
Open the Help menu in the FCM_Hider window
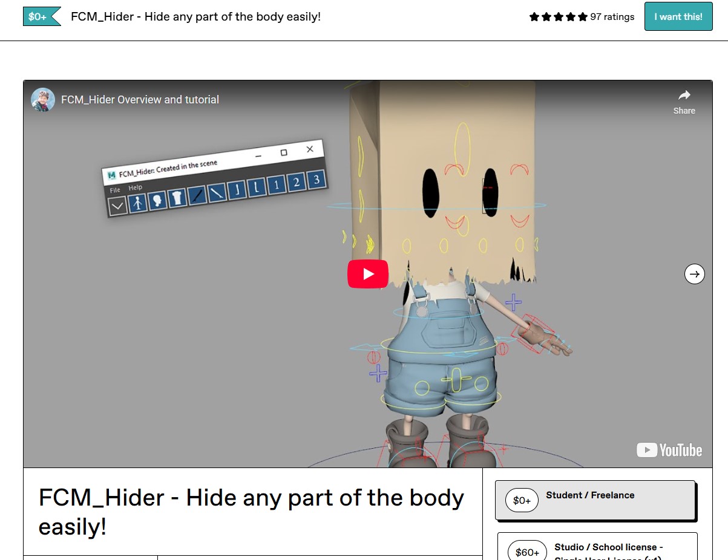[x=135, y=187]
